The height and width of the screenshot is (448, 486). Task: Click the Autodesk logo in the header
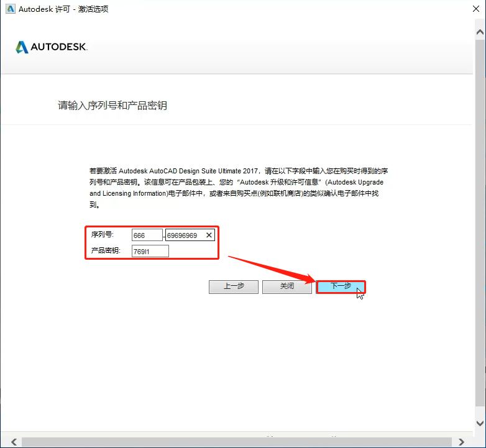click(52, 47)
